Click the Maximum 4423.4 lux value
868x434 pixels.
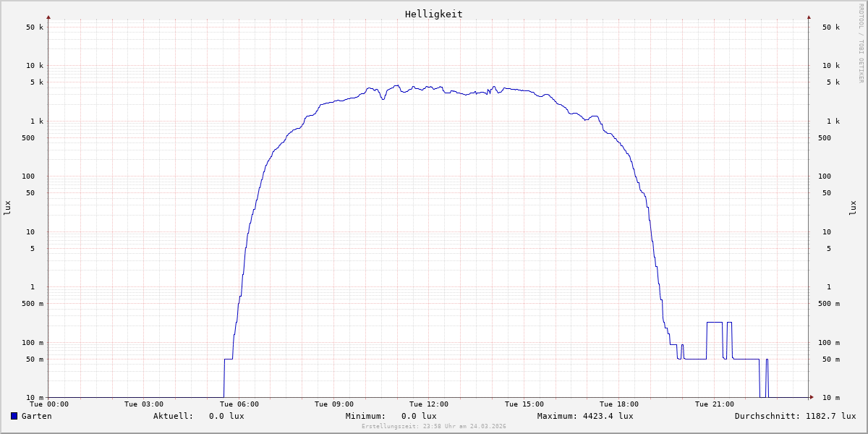[608, 416]
